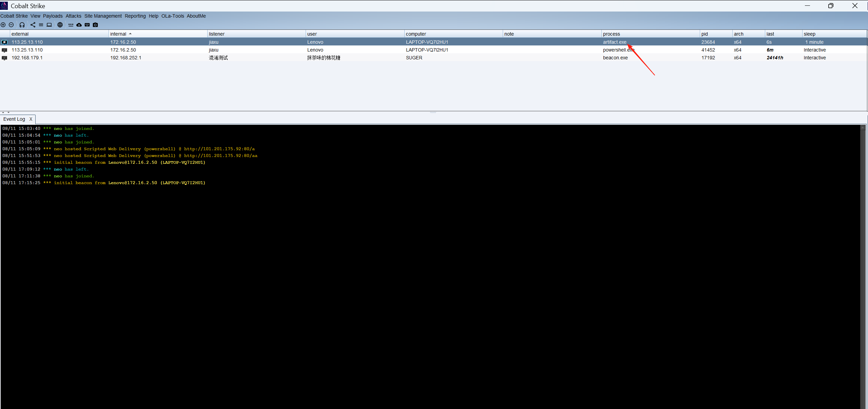The width and height of the screenshot is (868, 409).
Task: Open the Reporting menu
Action: 135,16
